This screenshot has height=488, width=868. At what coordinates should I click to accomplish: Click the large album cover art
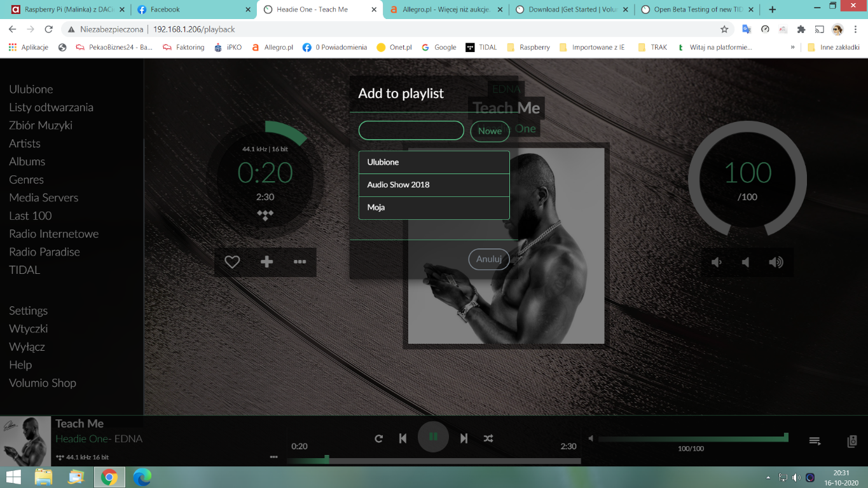click(506, 246)
